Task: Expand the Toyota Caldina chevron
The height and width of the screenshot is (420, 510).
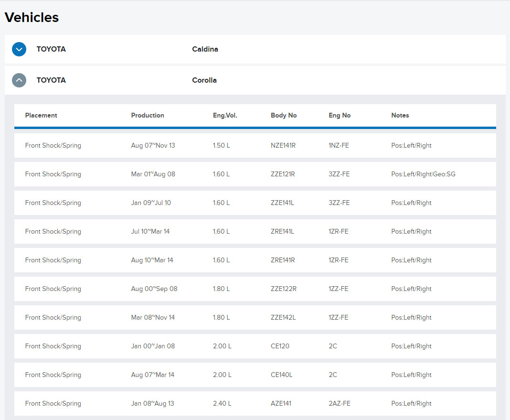Action: coord(19,49)
